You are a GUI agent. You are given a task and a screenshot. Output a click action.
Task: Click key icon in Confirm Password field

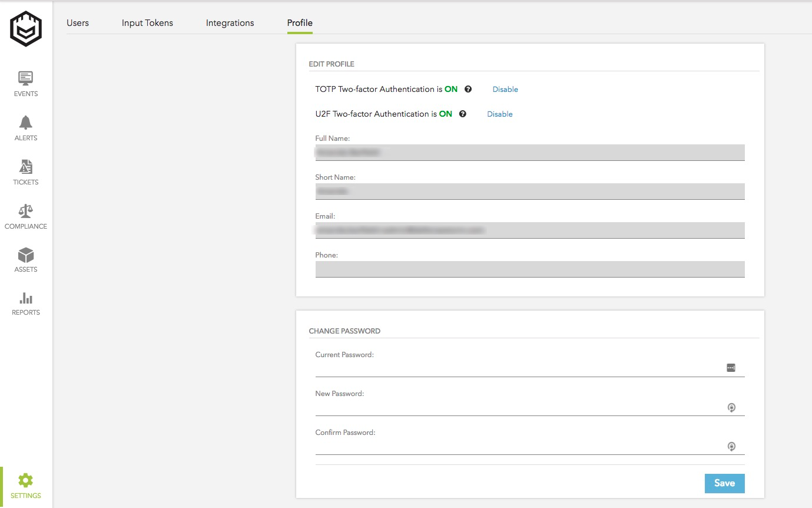click(x=731, y=446)
